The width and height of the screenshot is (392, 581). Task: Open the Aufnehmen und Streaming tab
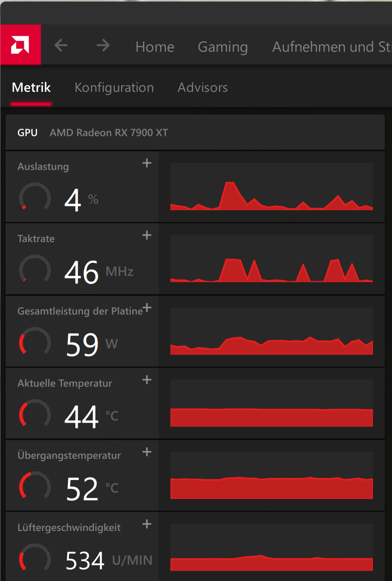click(x=332, y=47)
